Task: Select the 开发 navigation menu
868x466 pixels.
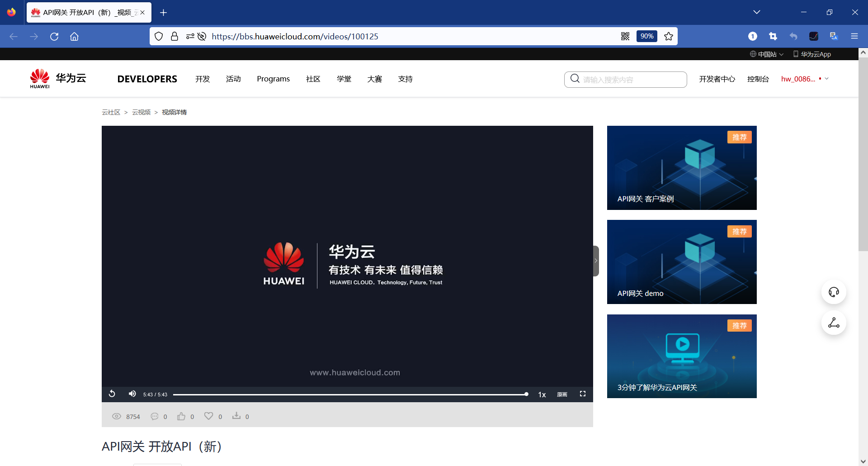Action: (x=203, y=79)
